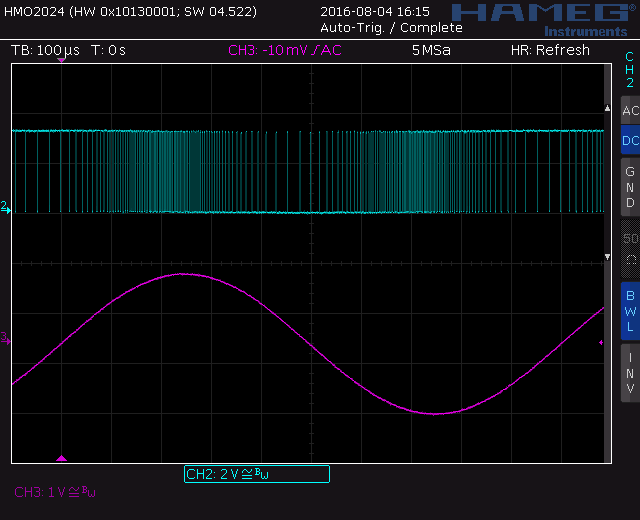This screenshot has height=520, width=640.
Task: Set channel 2 coupling to GND
Action: [630, 187]
